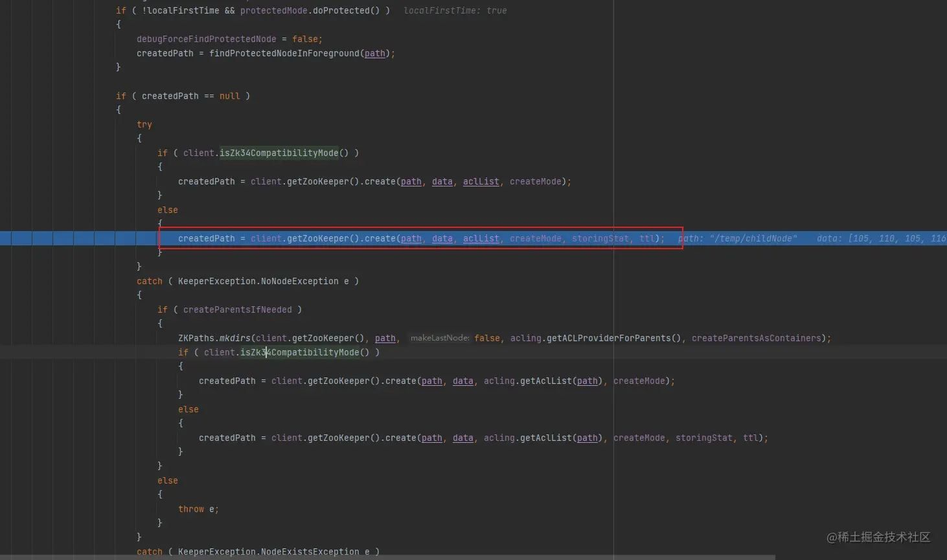Click isZk34CompatibilityMode directly below the try keyword
This screenshot has height=560, width=947.
279,153
